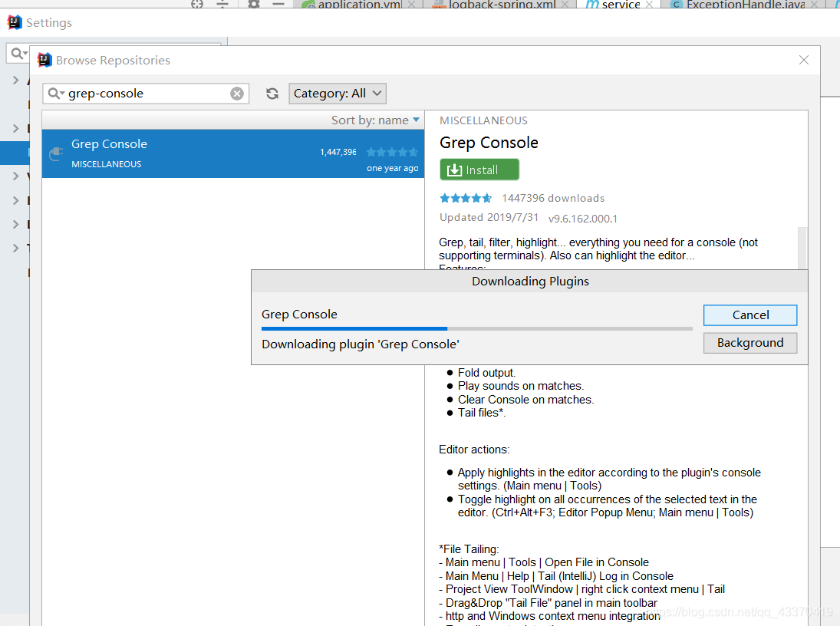Focus the grep-console search field
Screen dimensions: 840x626
pos(146,94)
